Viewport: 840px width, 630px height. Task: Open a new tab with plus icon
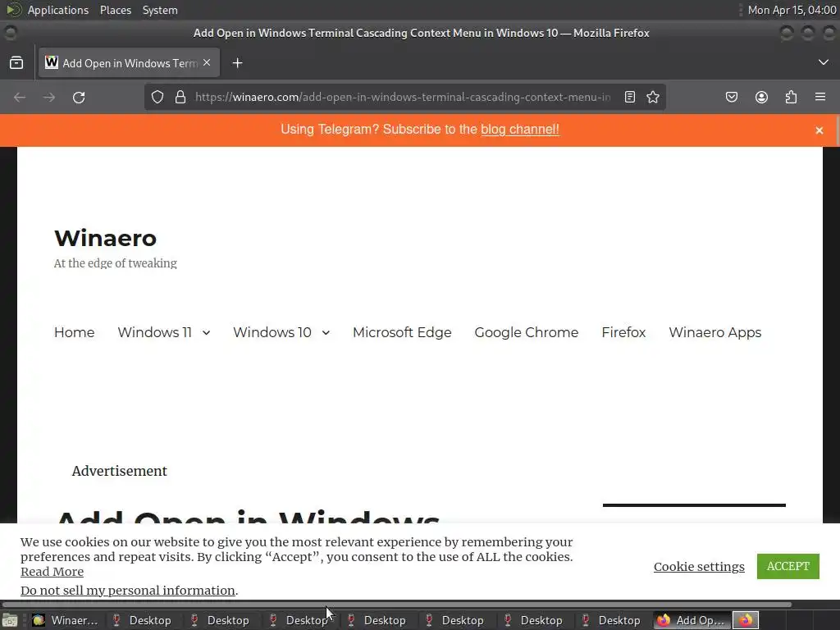(x=237, y=63)
